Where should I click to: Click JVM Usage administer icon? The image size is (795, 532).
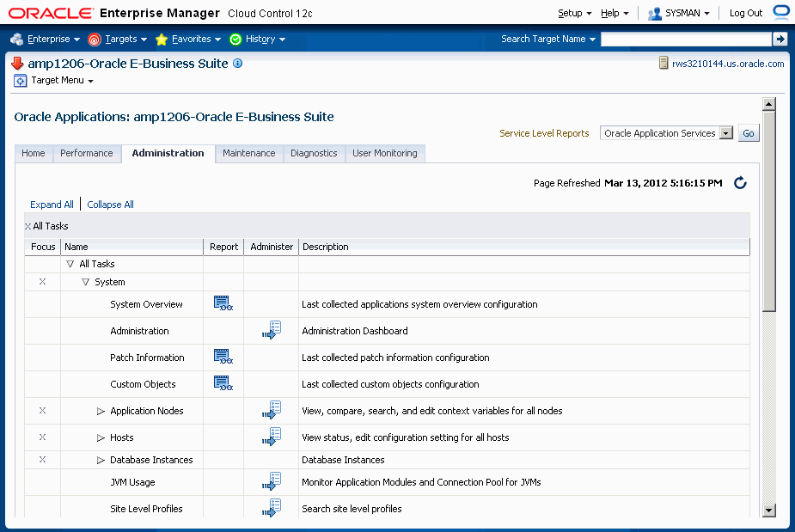tap(272, 481)
